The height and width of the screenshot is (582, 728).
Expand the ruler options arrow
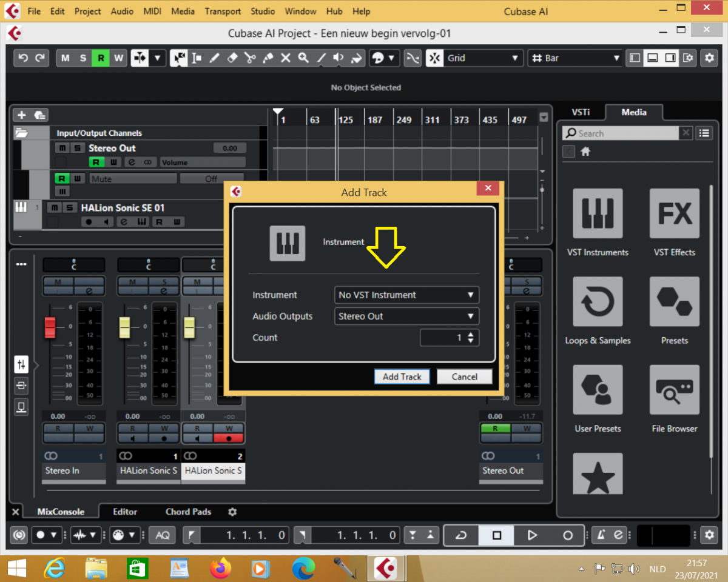(x=544, y=118)
